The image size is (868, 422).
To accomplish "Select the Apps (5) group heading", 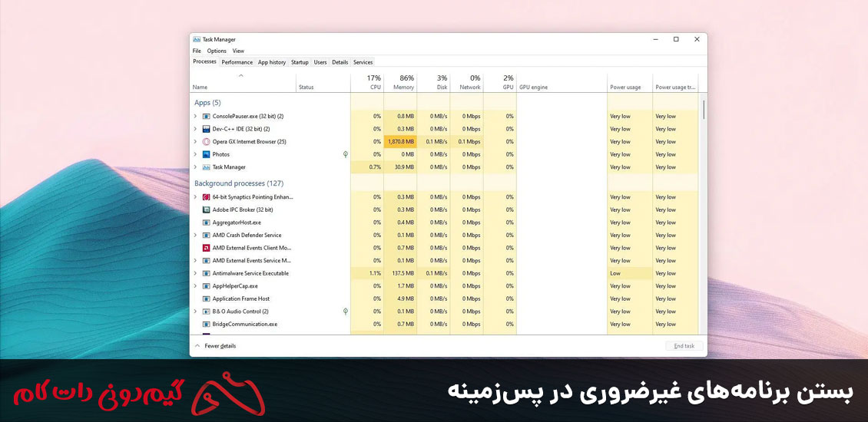I will click(207, 103).
